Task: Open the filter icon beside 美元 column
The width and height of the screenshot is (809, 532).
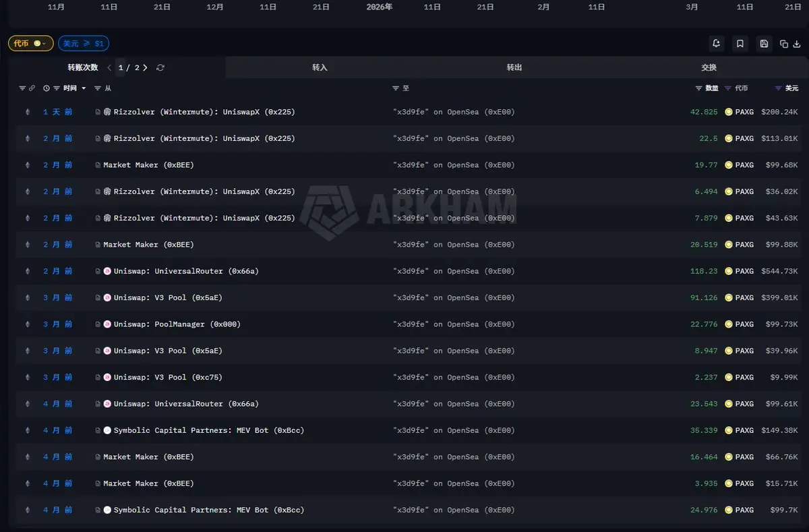Action: 779,88
